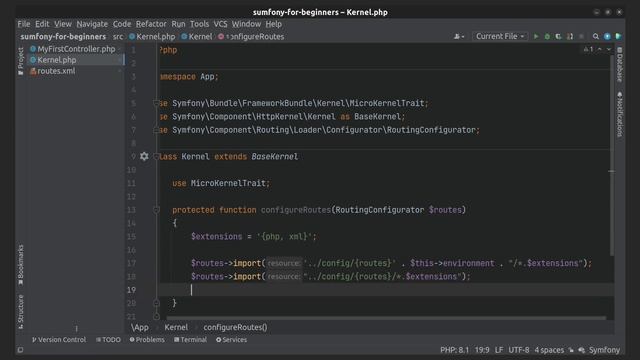The height and width of the screenshot is (360, 640).
Task: Change UTF-8 file encoding in status bar
Action: (x=519, y=350)
